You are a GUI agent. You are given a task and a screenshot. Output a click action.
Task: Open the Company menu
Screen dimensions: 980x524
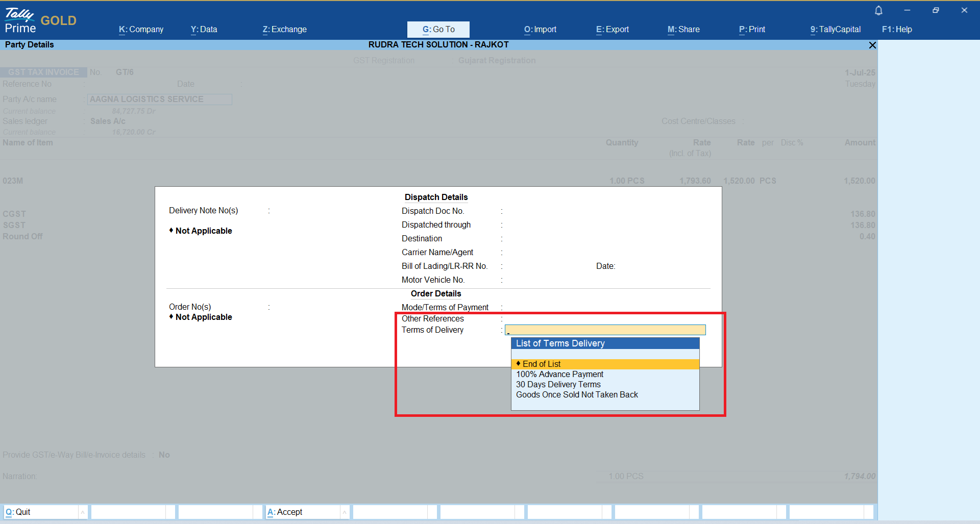pyautogui.click(x=141, y=30)
